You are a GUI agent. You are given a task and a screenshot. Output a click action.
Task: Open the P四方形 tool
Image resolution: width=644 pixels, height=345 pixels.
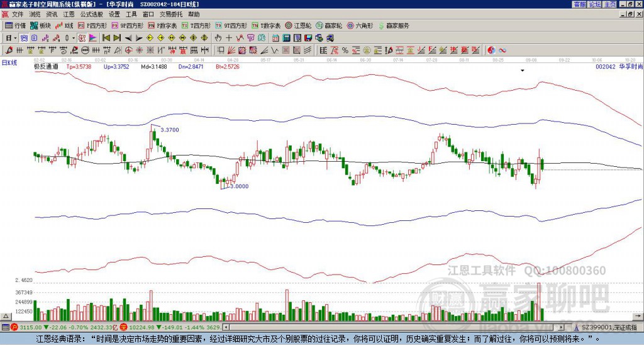pos(92,25)
